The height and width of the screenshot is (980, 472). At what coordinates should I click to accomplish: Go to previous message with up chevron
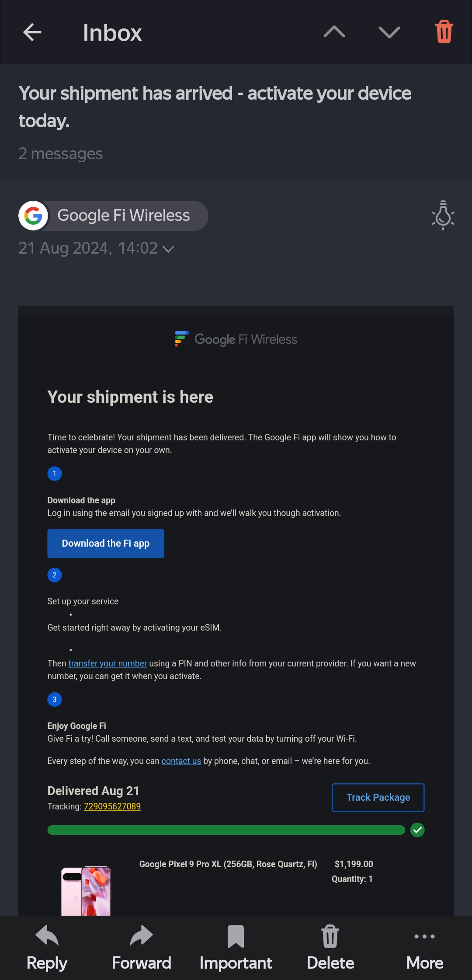point(334,32)
